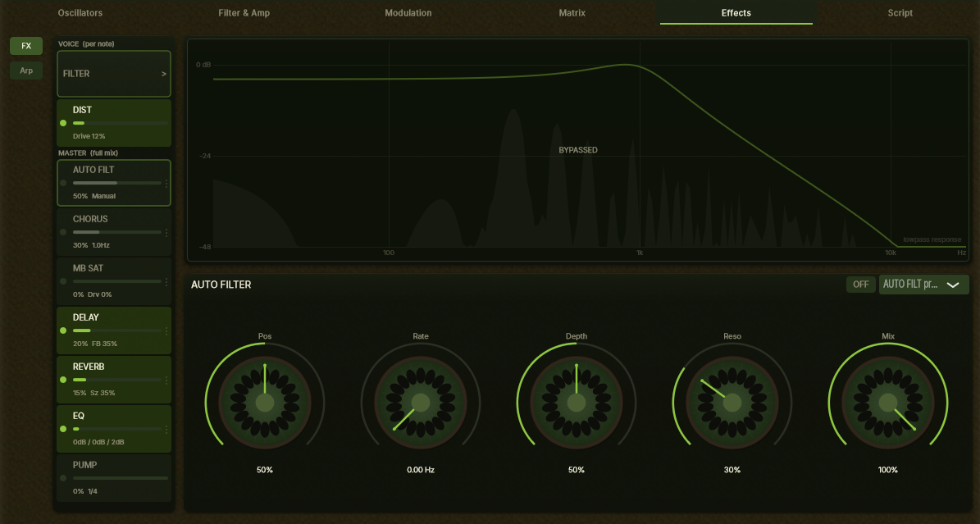Open the Script tab

(x=900, y=12)
